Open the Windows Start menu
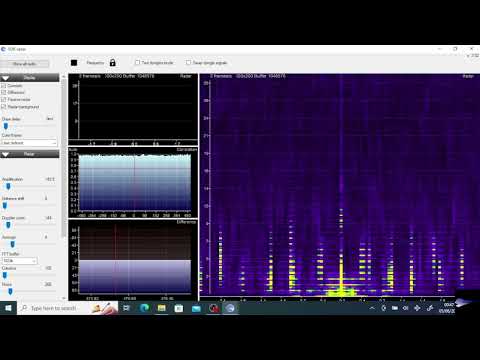480x360 pixels. pos(8,308)
